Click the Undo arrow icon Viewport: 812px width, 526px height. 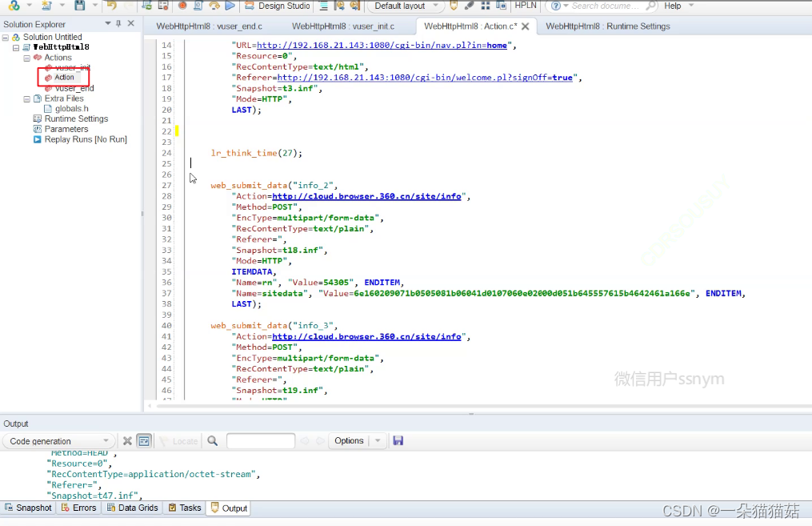(x=111, y=5)
